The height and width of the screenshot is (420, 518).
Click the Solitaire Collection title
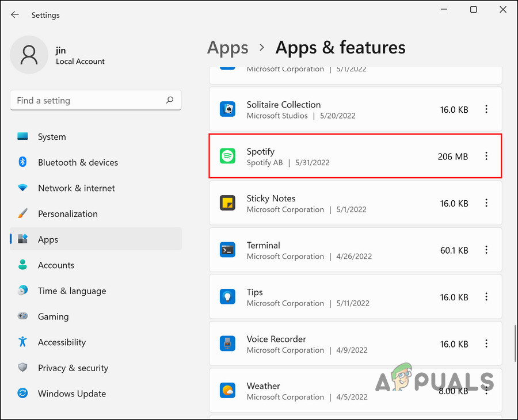click(x=283, y=105)
